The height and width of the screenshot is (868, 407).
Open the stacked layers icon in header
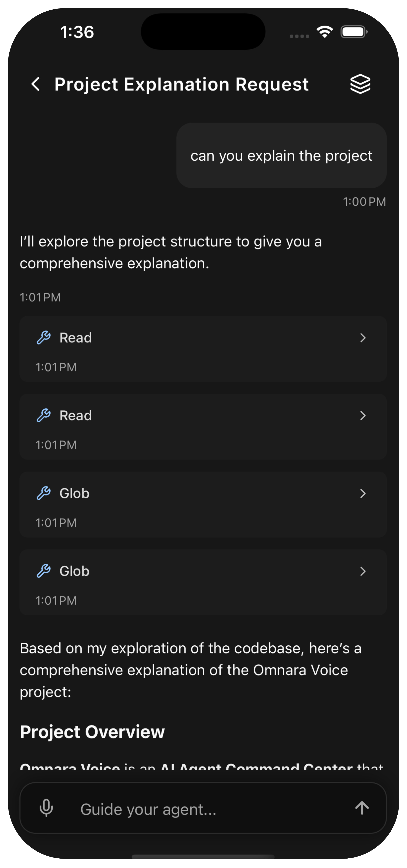(360, 84)
